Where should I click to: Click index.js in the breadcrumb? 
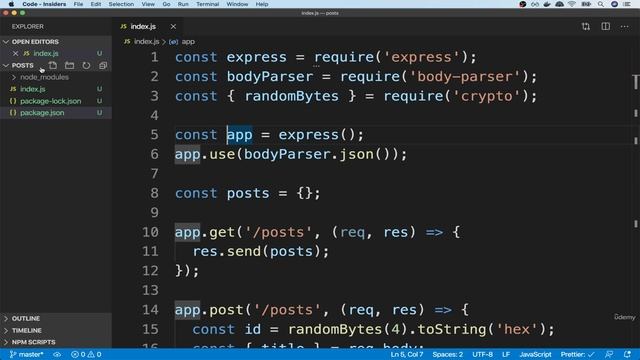147,42
